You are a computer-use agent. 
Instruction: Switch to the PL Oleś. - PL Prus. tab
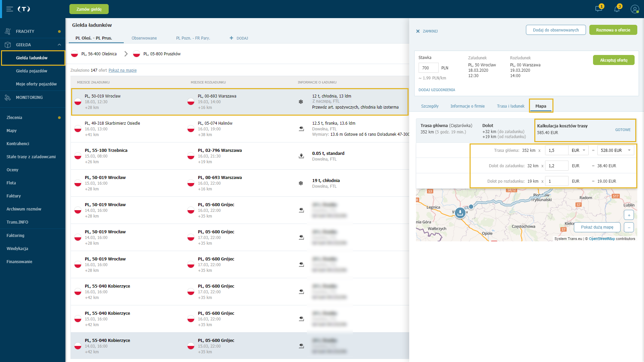tap(94, 38)
